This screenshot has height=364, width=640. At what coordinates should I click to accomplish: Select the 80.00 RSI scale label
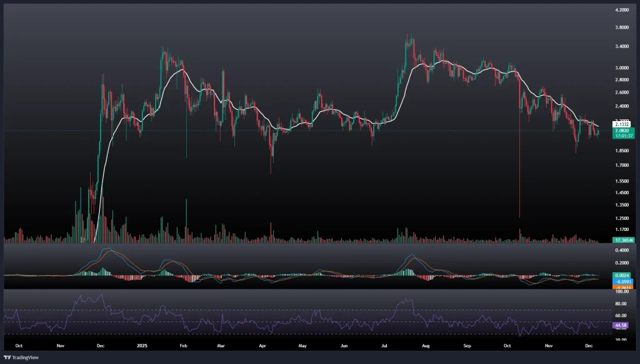622,304
